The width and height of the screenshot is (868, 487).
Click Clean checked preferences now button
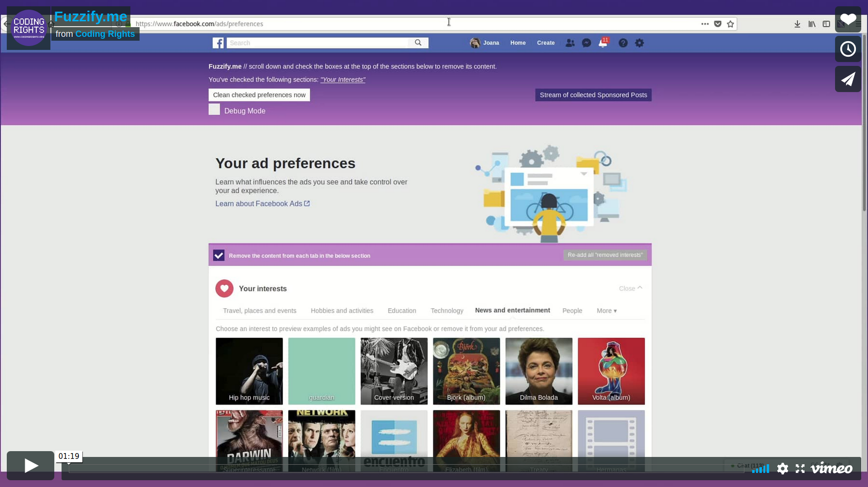coord(259,95)
